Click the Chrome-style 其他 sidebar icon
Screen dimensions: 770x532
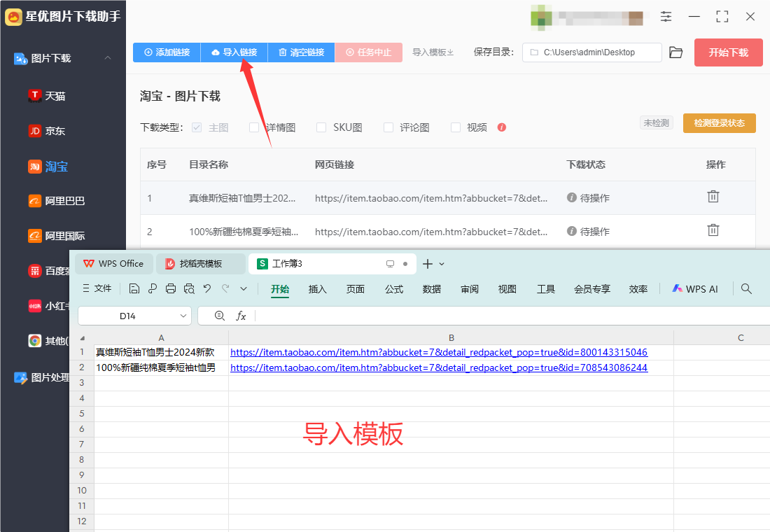tap(35, 340)
